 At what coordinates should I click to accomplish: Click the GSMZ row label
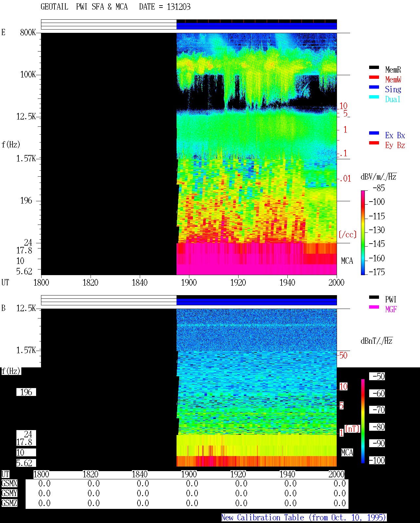pos(9,503)
